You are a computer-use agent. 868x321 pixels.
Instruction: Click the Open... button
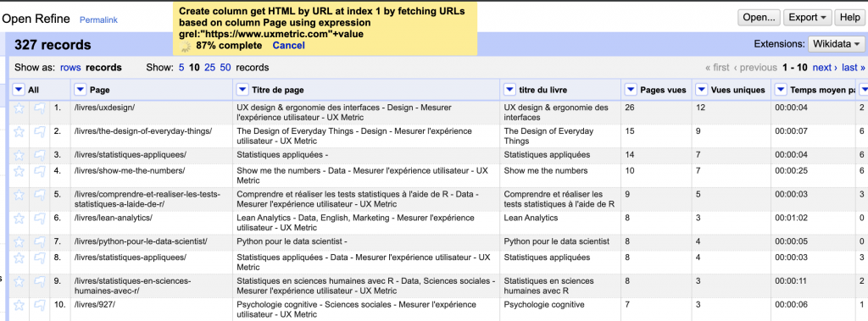[759, 17]
